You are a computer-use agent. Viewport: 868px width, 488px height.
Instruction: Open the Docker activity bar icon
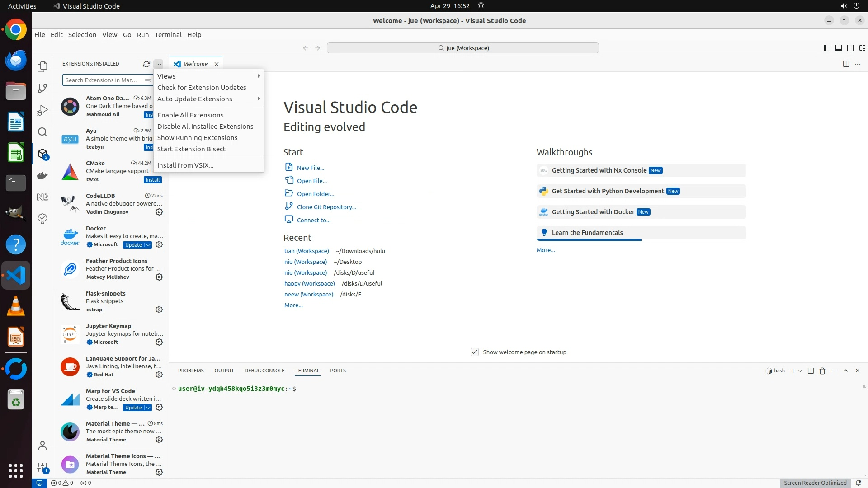(42, 175)
